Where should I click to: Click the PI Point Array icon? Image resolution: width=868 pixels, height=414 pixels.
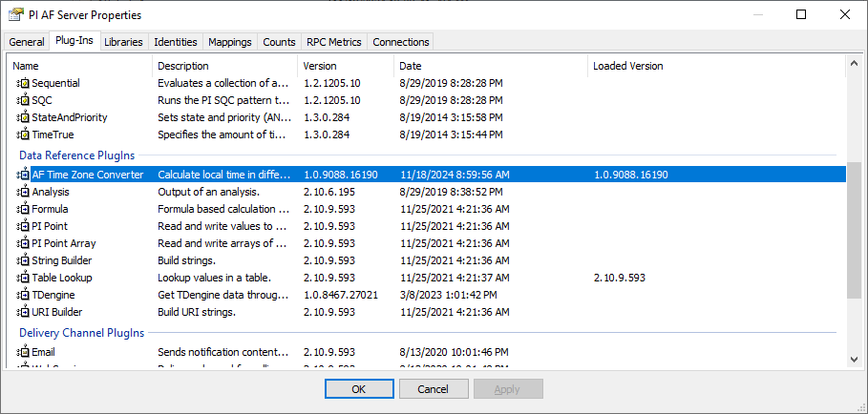click(23, 243)
